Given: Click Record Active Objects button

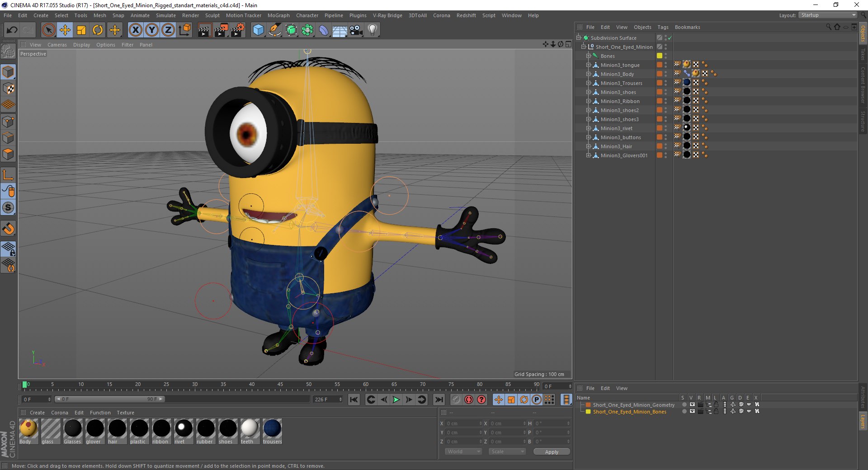Looking at the screenshot, I should 456,399.
